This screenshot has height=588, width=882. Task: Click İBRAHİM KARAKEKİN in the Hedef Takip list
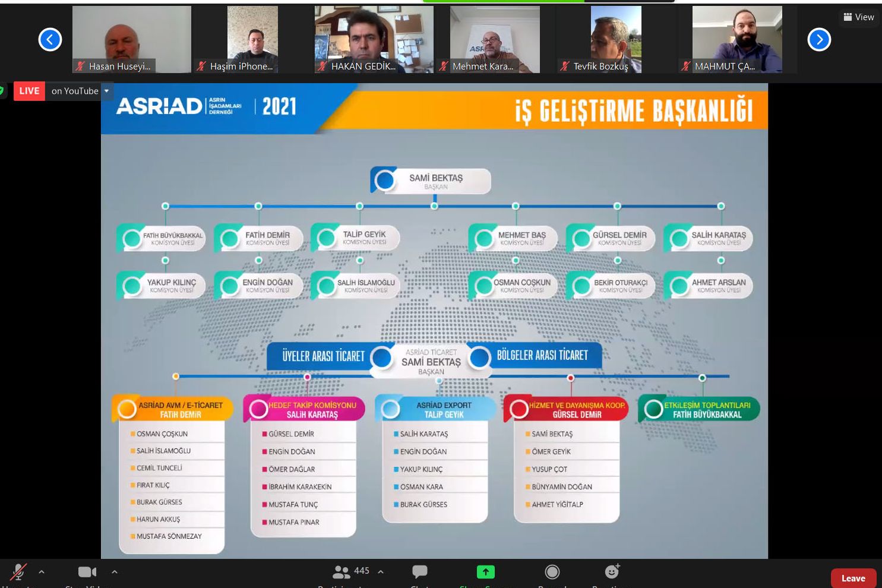click(300, 487)
